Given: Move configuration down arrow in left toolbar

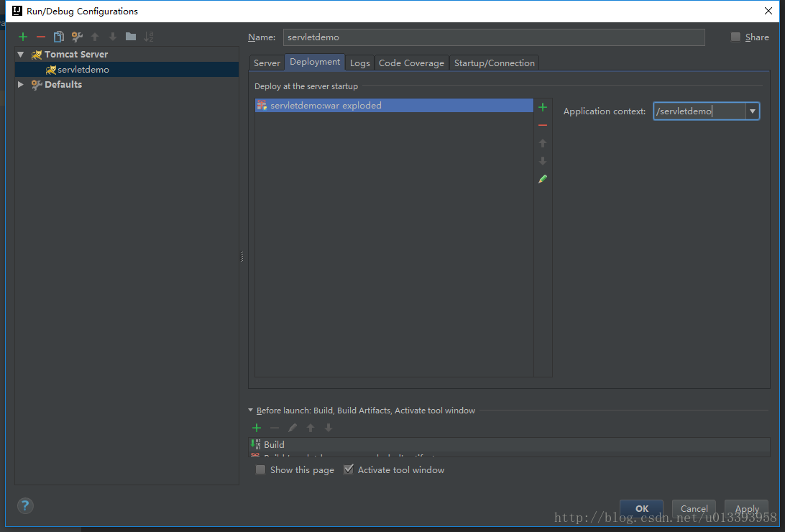Looking at the screenshot, I should [x=113, y=37].
